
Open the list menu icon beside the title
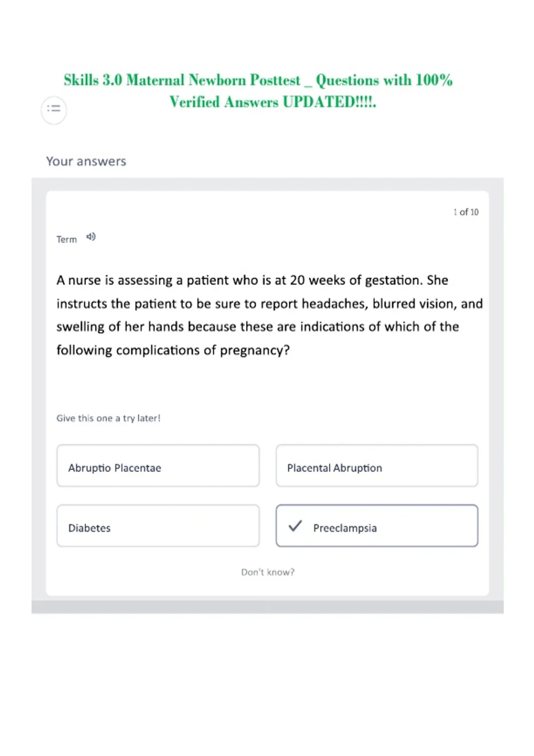54,109
